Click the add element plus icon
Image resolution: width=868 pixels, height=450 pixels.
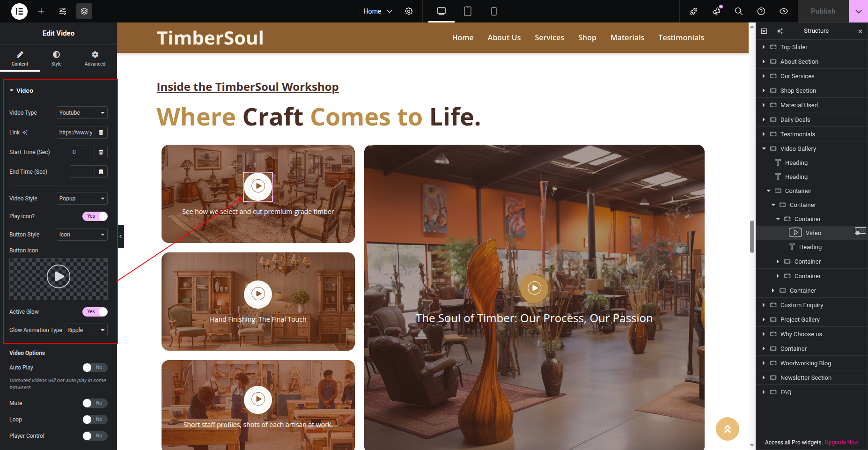(x=41, y=11)
